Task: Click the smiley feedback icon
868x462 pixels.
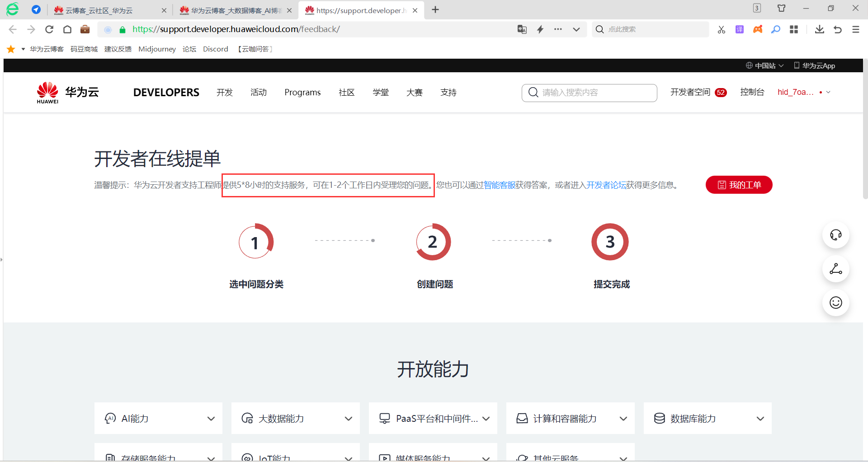Action: pos(836,303)
